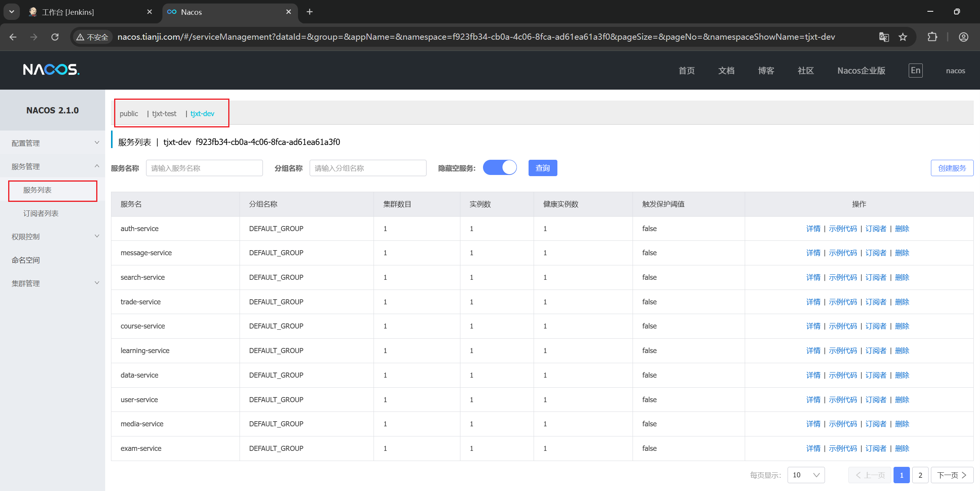The height and width of the screenshot is (491, 980).
Task: Click the NACOS 2.1.0 version label
Action: (53, 111)
